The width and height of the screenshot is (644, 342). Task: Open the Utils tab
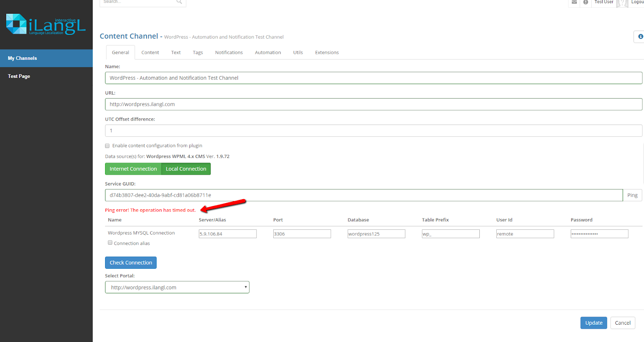click(x=298, y=52)
